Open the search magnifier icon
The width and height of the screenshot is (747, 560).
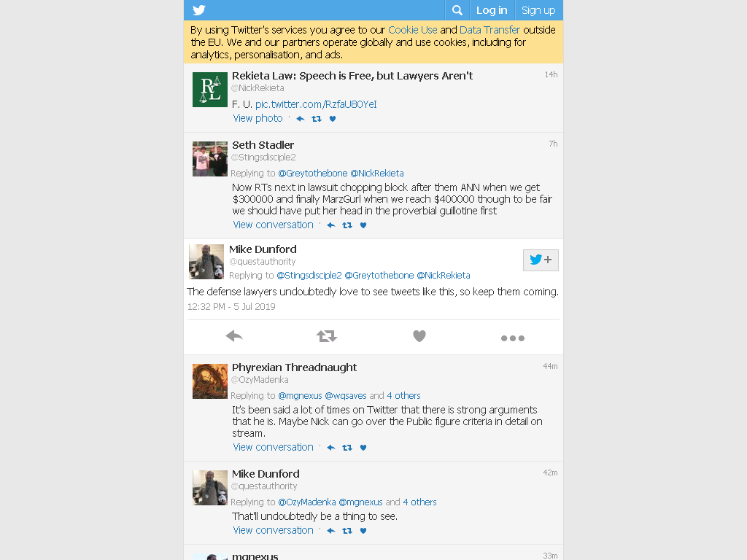pyautogui.click(x=457, y=10)
